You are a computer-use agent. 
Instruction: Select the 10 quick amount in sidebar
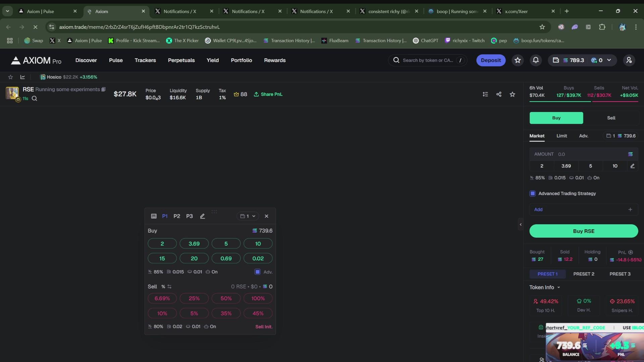614,166
